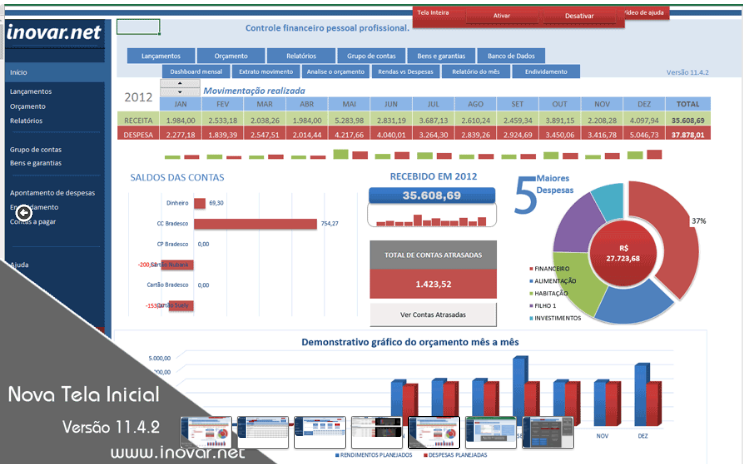Click the Desativar full screen button
743x464 pixels.
click(579, 16)
